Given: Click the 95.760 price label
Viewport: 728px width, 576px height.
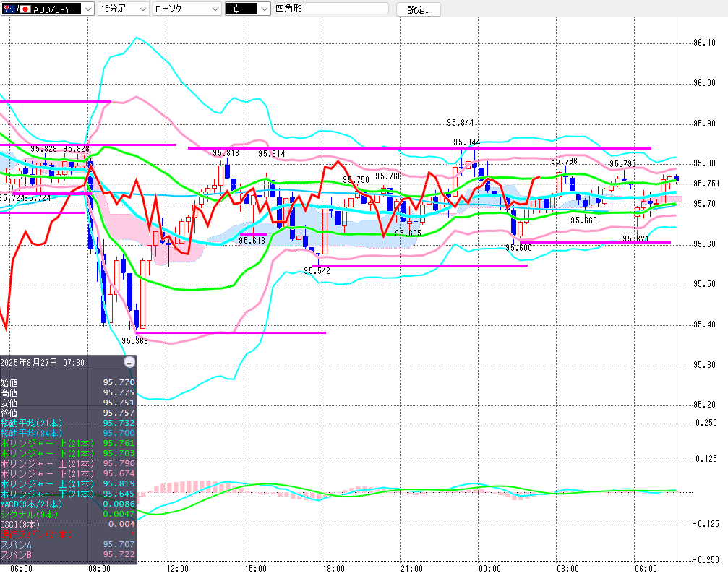Looking at the screenshot, I should [389, 176].
